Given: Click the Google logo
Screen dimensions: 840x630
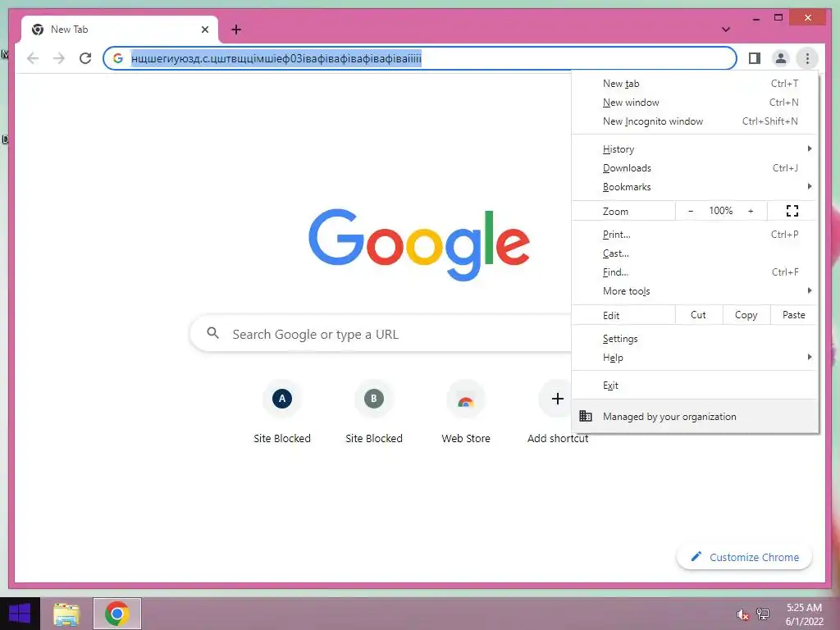Looking at the screenshot, I should pos(419,244).
